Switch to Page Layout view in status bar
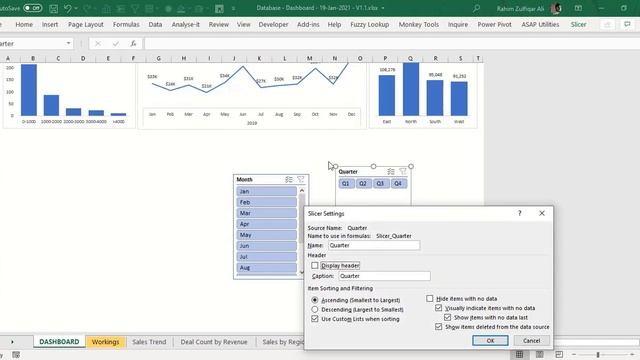The width and height of the screenshot is (640, 360). (x=540, y=354)
